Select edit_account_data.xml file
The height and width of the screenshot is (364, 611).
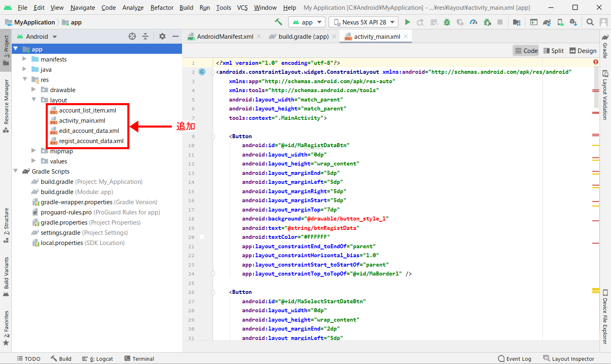(89, 130)
